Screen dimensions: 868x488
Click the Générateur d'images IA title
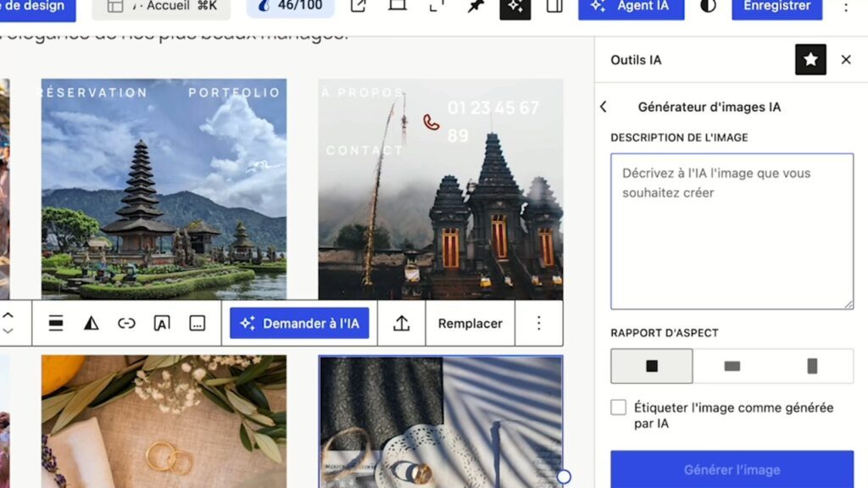pos(709,107)
